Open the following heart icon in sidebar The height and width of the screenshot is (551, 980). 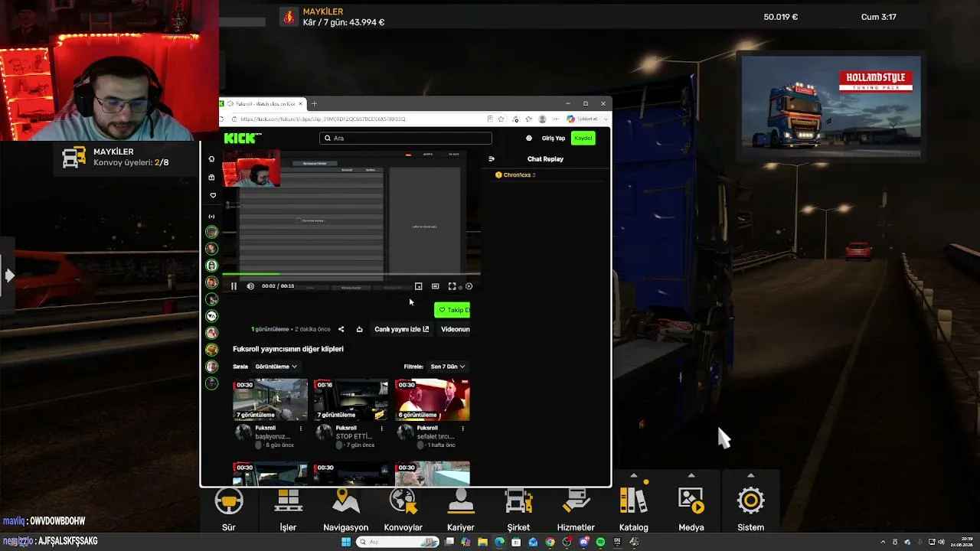[x=212, y=196]
